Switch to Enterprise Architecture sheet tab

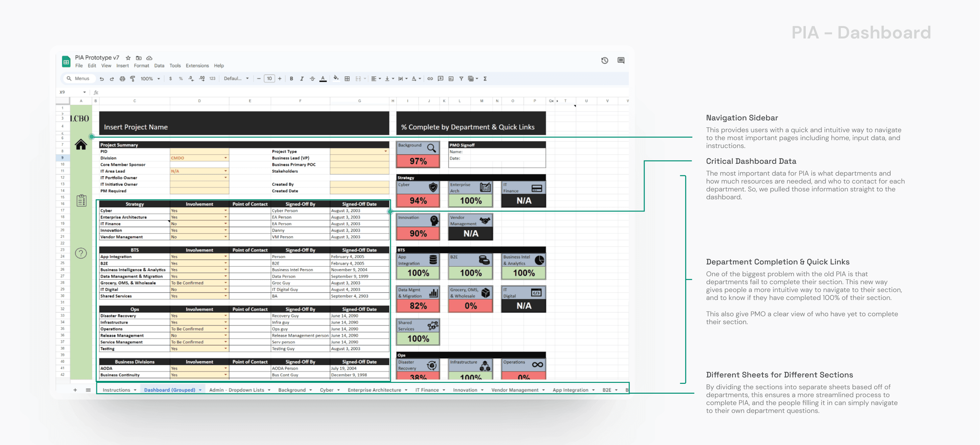(377, 390)
